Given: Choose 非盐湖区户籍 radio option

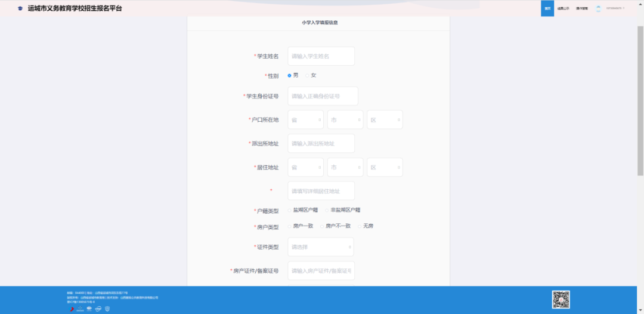Looking at the screenshot, I should pos(327,210).
